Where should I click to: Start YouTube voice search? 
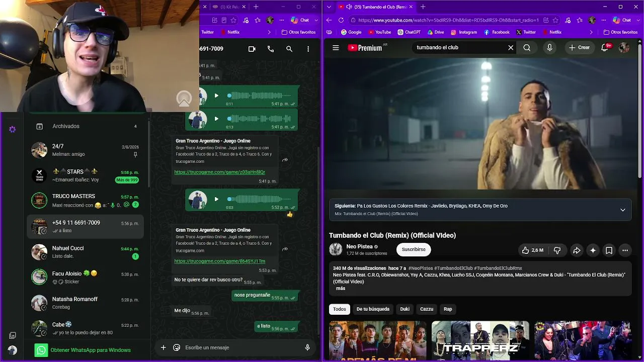pos(549,48)
